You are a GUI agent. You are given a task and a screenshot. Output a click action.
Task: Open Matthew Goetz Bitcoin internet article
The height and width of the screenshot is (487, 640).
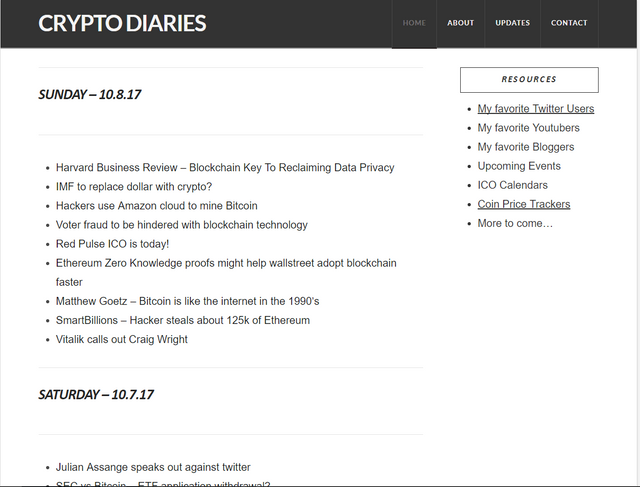[187, 301]
